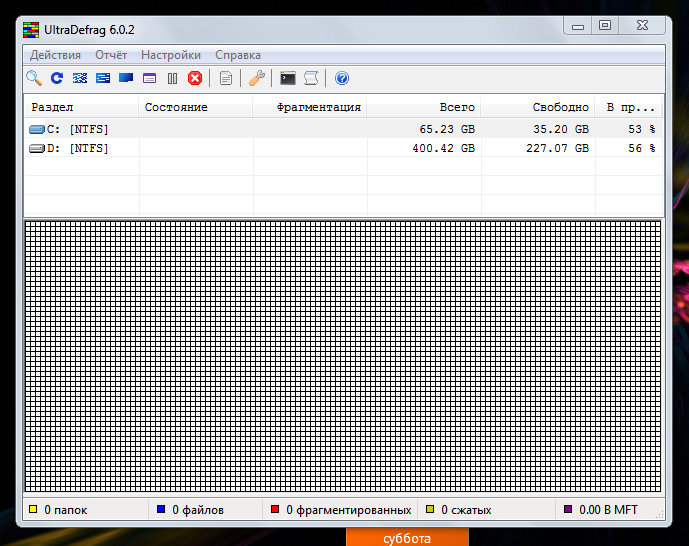Image resolution: width=689 pixels, height=546 pixels.
Task: Select the C: [NTFS] volume row
Action: point(344,129)
